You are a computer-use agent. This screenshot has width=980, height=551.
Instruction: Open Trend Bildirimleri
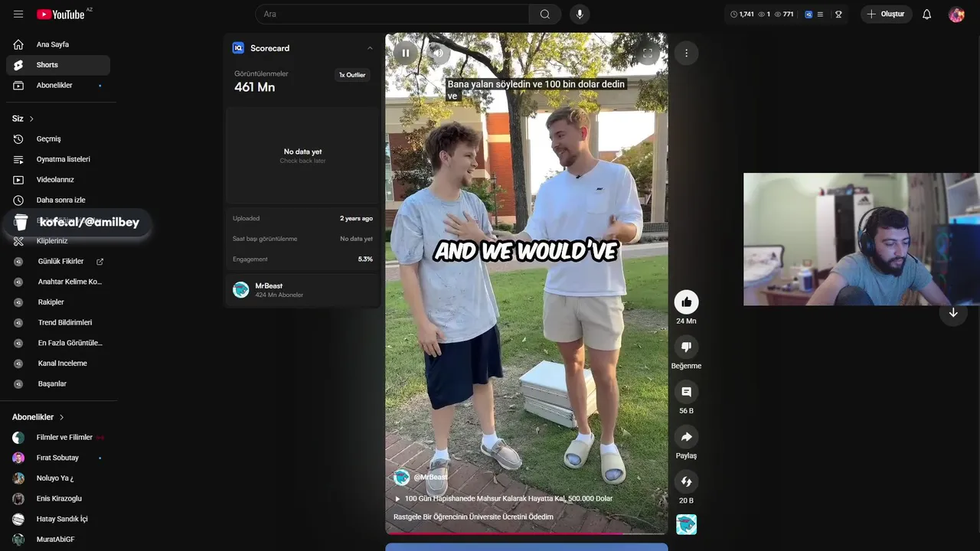click(58, 323)
